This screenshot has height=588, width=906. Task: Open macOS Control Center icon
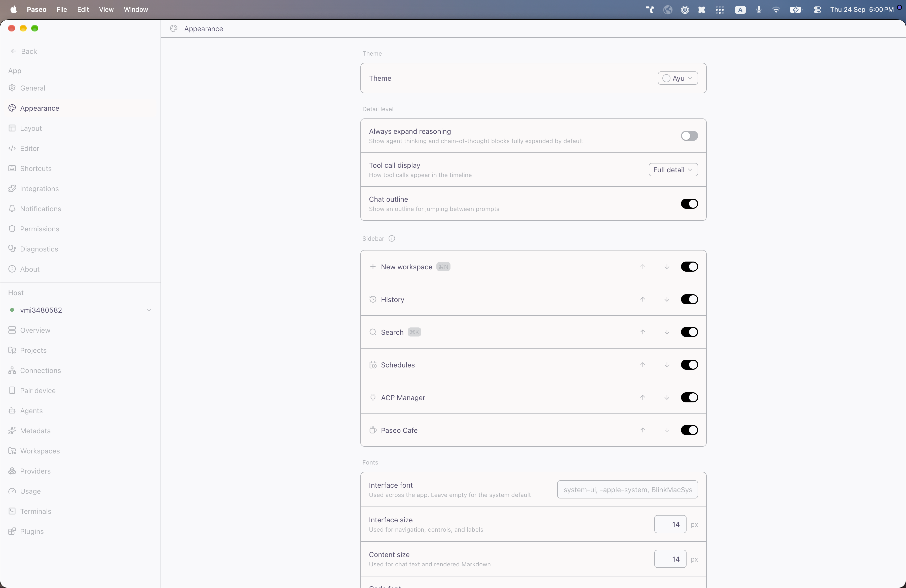click(817, 10)
